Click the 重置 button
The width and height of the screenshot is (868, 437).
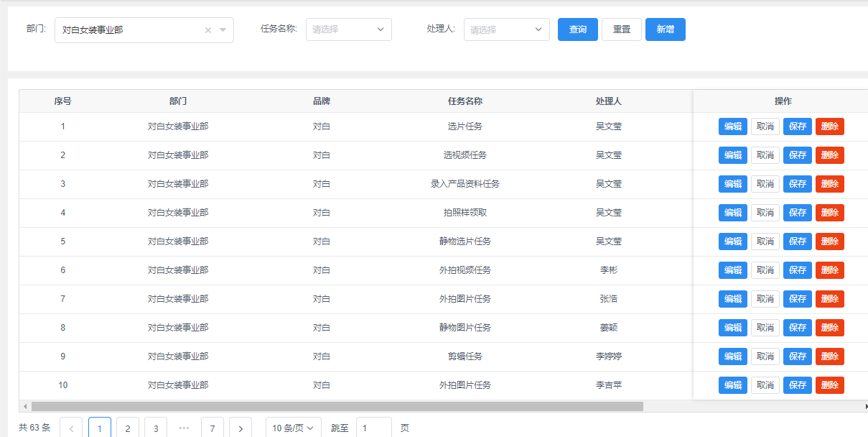622,29
